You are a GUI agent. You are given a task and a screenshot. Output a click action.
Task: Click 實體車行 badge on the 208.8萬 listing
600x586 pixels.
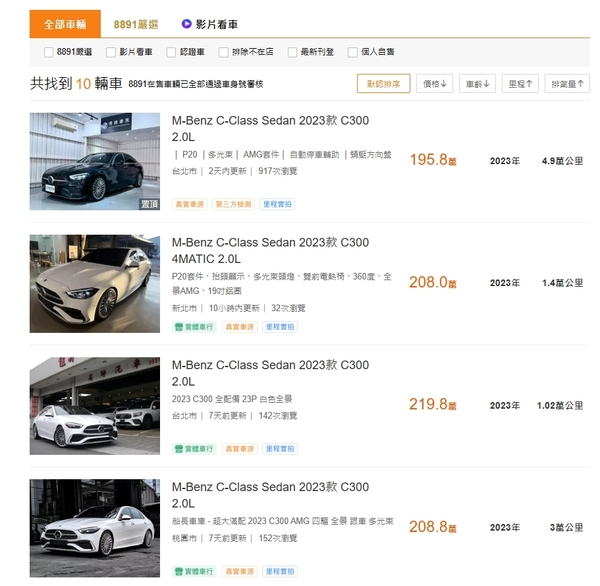pyautogui.click(x=193, y=572)
